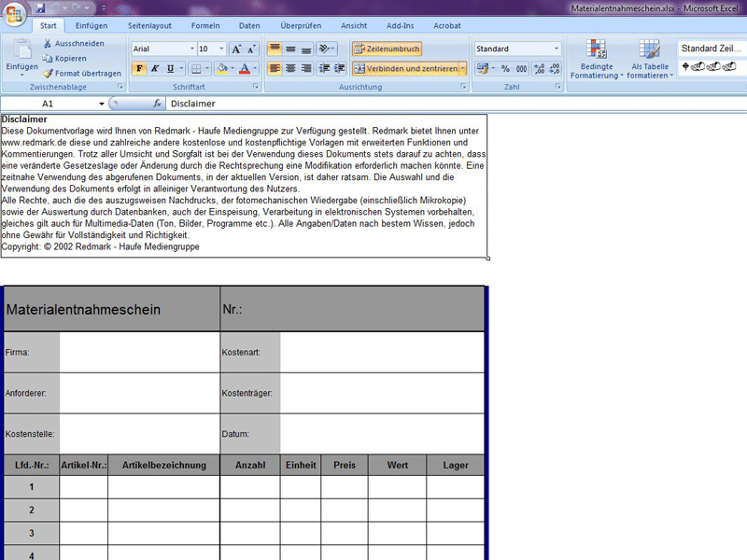Apply yellow fill color bucket
This screenshot has width=747, height=560.
(x=222, y=68)
